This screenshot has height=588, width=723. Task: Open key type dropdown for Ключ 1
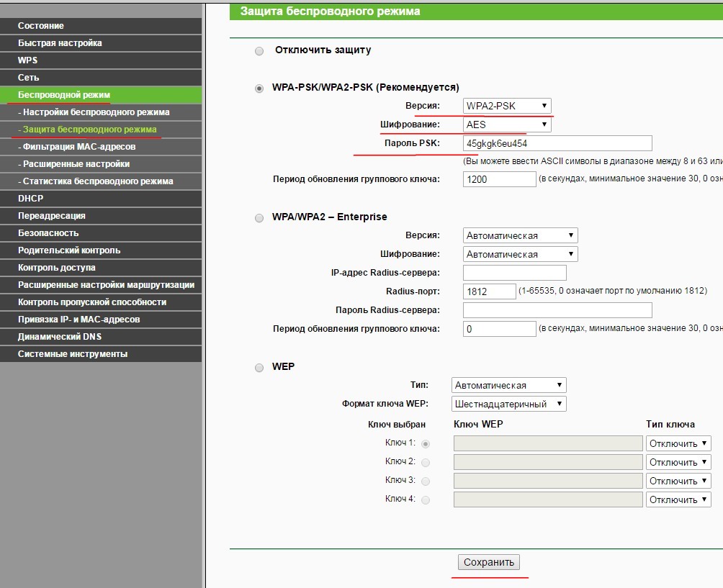[x=678, y=443]
